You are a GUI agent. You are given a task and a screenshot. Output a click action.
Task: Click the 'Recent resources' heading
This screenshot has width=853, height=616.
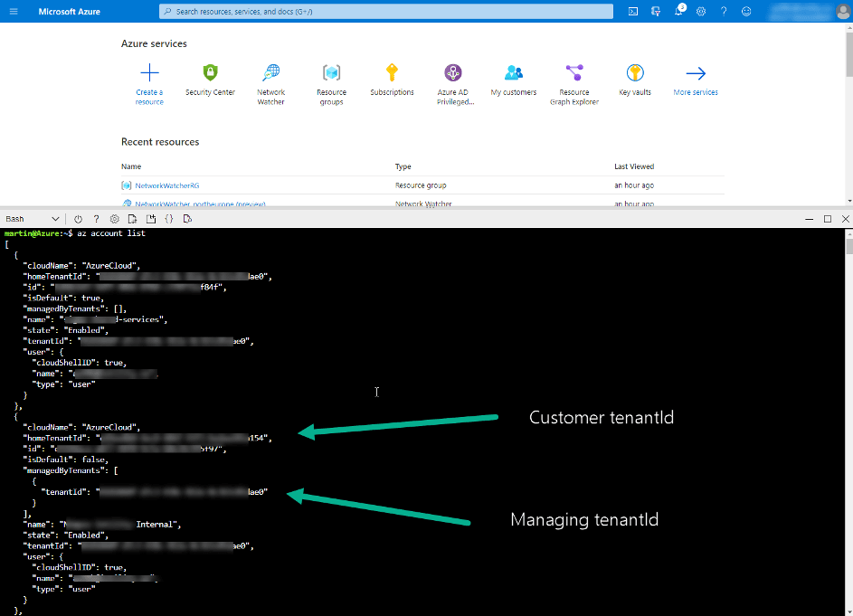pyautogui.click(x=160, y=142)
